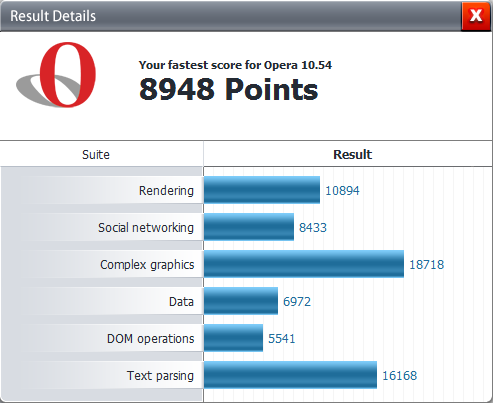Select the Data suite row label
Screen dimensions: 493x403
click(x=181, y=302)
